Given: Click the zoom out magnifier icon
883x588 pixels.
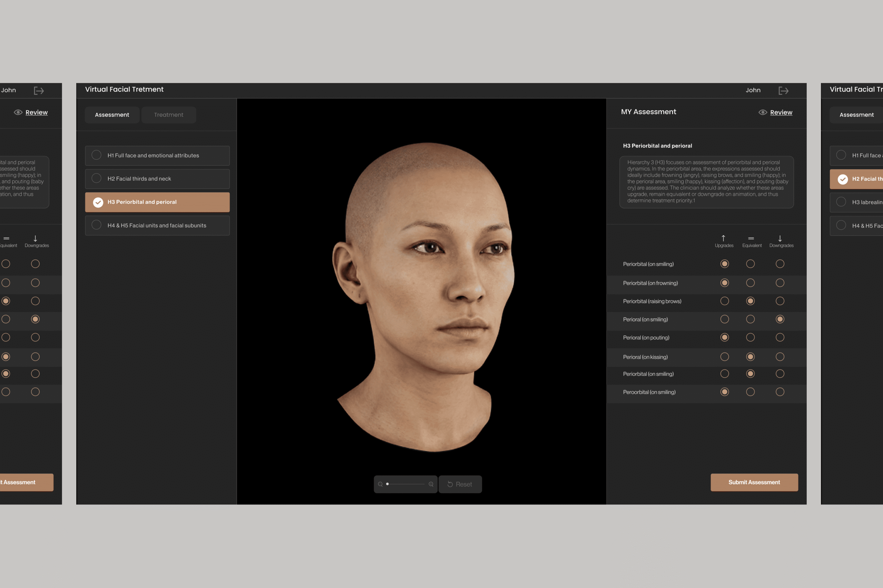Looking at the screenshot, I should tap(380, 484).
